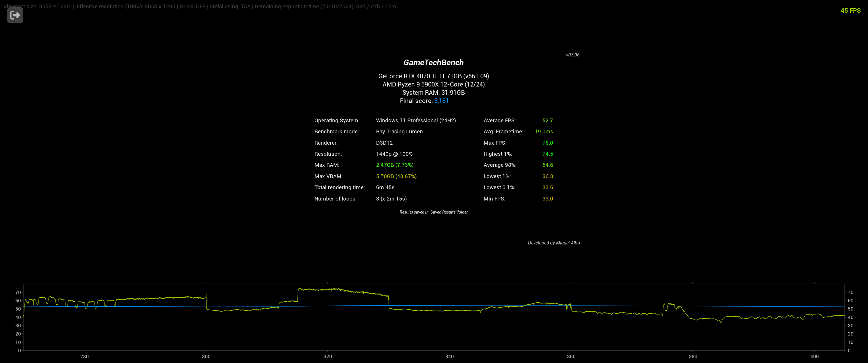
Task: Click the Windows 11 Professional (24H2) value
Action: pyautogui.click(x=416, y=121)
